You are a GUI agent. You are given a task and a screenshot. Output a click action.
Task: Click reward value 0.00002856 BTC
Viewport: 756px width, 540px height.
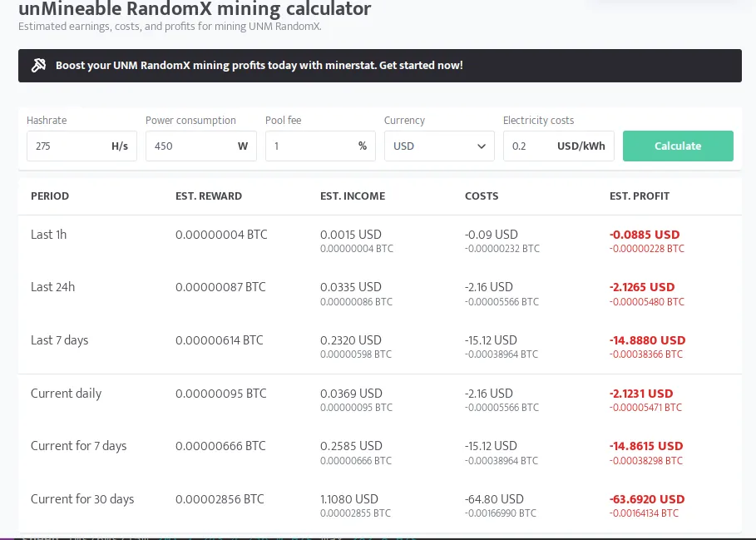[x=220, y=499]
